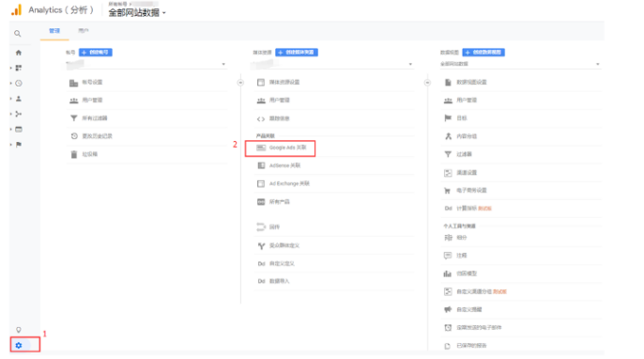Image resolution: width=644 pixels, height=359 pixels.
Task: Switch to the 管理 tab
Action: (54, 31)
